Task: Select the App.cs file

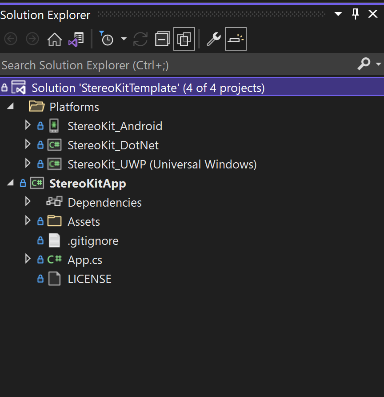Action: click(85, 260)
